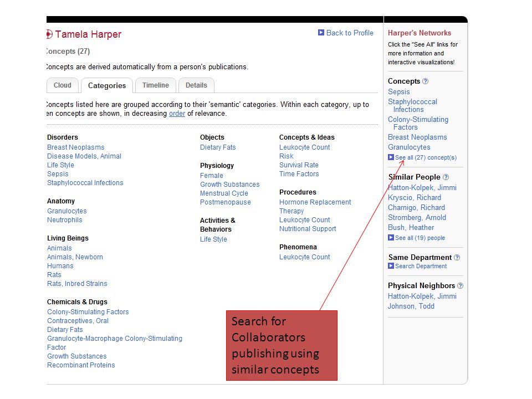Open Dietary Fats under Chemicals & Drugs

[65, 329]
